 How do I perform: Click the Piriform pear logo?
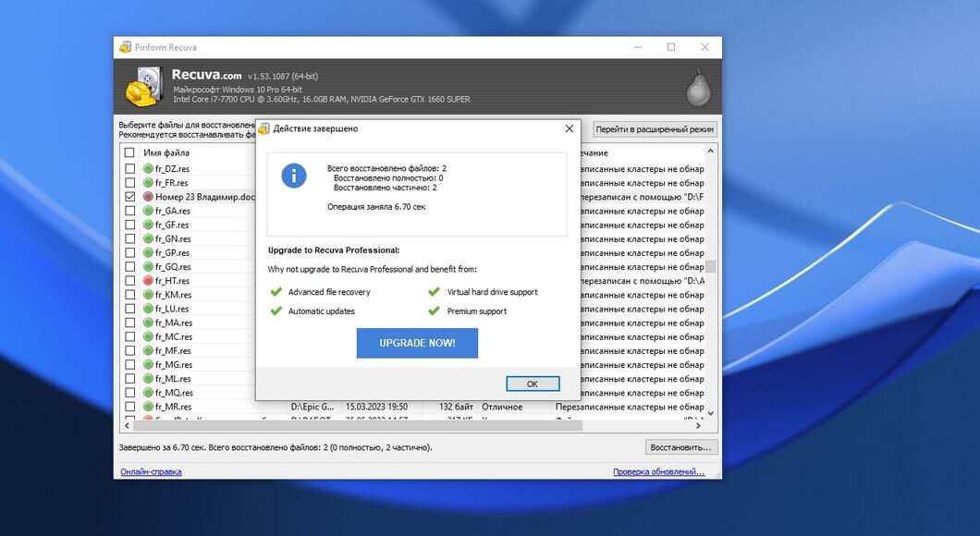[x=698, y=88]
